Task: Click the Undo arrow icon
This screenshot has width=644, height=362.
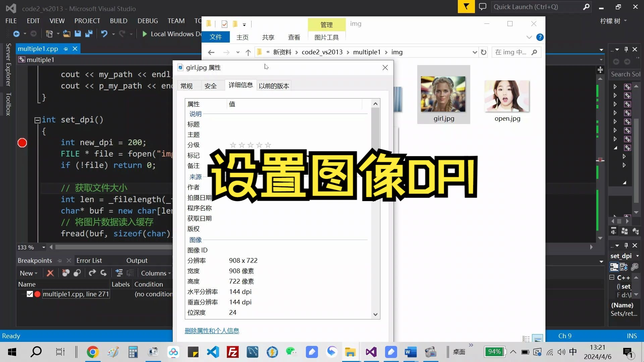Action: 104,34
